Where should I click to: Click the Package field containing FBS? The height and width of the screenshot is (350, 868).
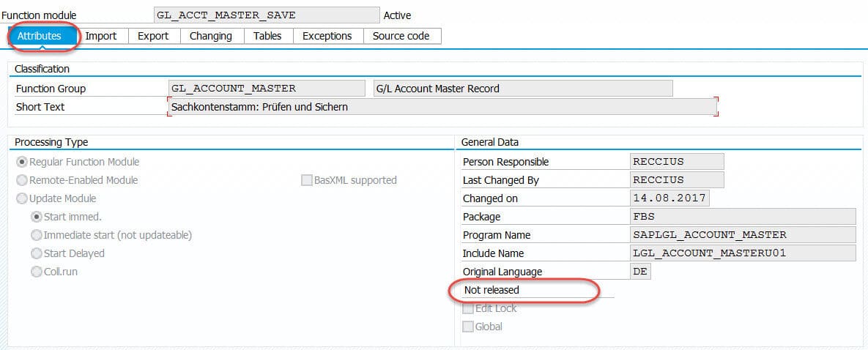(x=743, y=217)
